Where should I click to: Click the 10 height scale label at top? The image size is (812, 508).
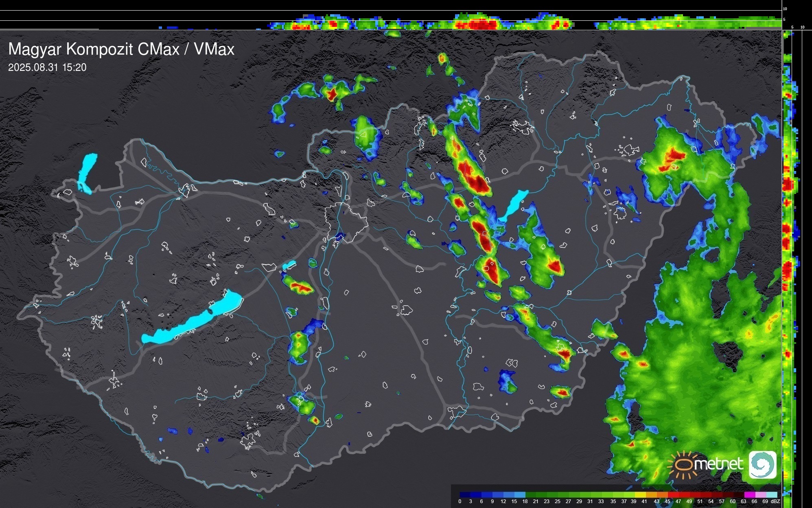(785, 9)
